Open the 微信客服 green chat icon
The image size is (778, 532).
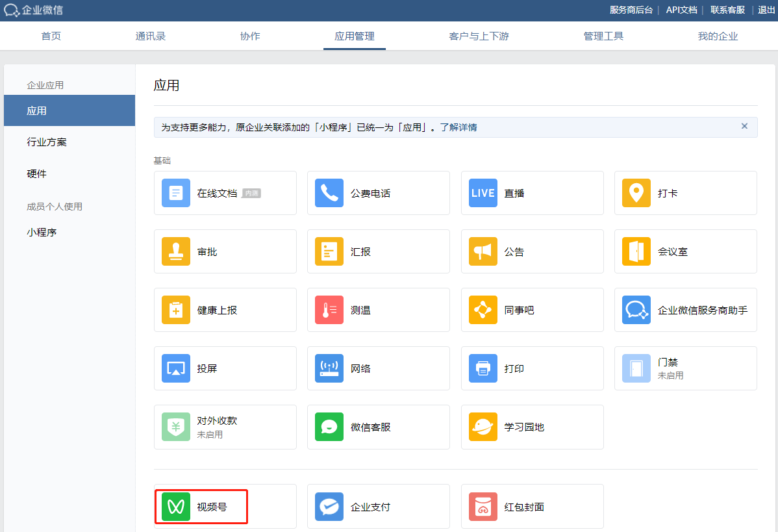329,427
